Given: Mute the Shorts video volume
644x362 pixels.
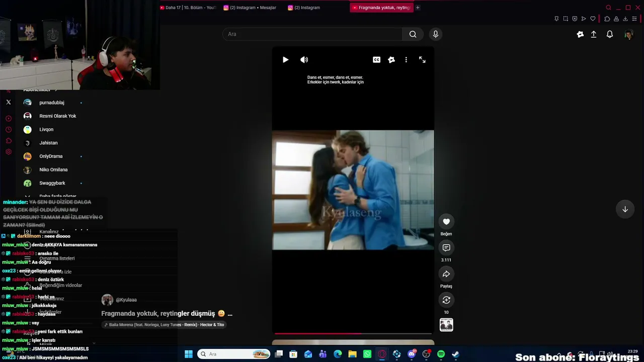Looking at the screenshot, I should click(x=304, y=60).
